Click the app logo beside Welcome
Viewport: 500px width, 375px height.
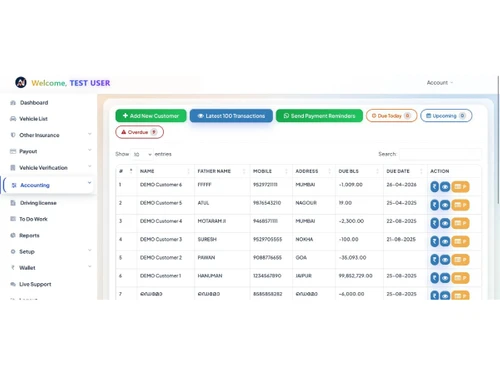[x=21, y=82]
